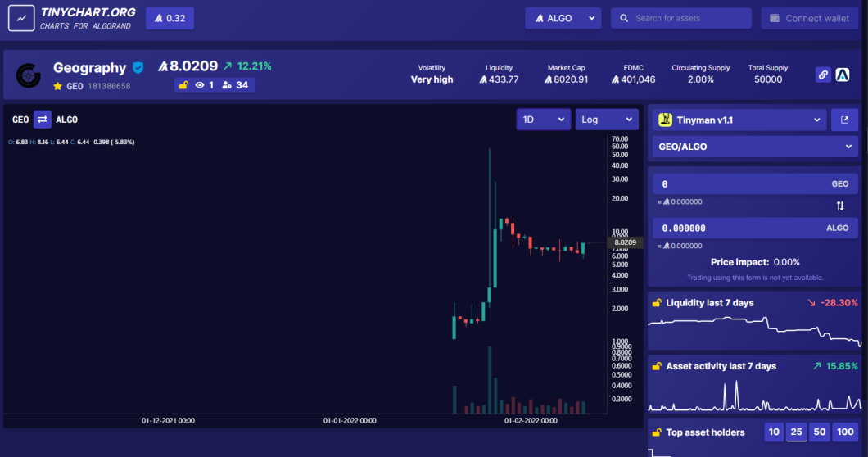Image resolution: width=868 pixels, height=457 pixels.
Task: Open the GEO/ALGO pair dropdown
Action: [755, 147]
